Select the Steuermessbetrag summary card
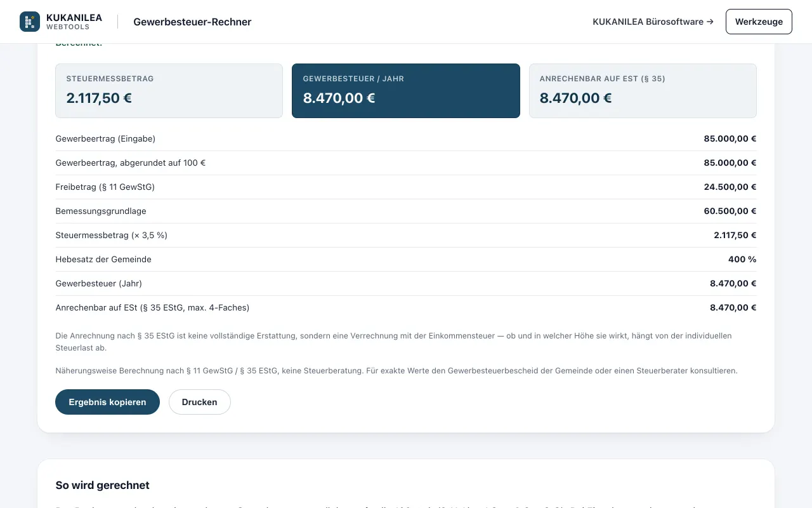The image size is (812, 508). coord(169,91)
